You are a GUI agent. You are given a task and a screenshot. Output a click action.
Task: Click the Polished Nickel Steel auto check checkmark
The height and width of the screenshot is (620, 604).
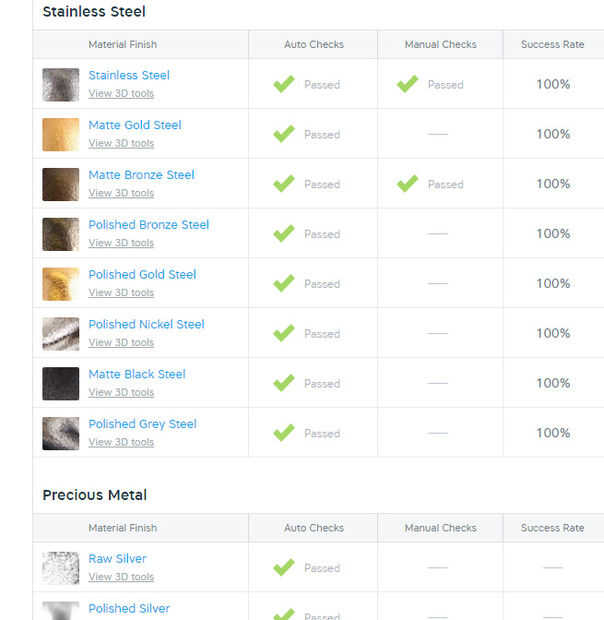pyautogui.click(x=284, y=334)
